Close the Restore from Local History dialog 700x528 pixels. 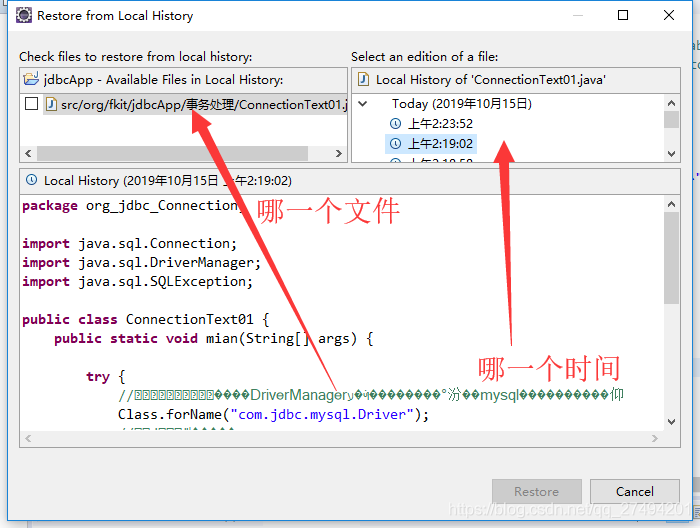click(x=669, y=15)
